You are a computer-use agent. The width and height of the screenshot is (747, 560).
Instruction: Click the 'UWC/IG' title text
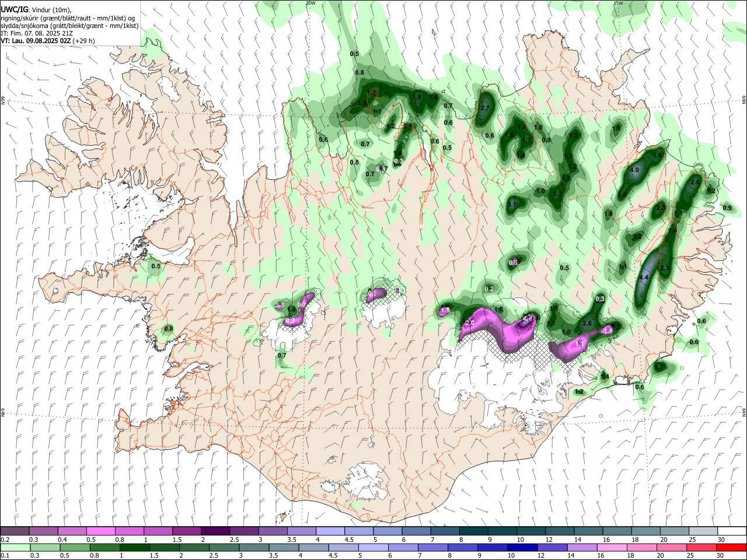coord(14,9)
